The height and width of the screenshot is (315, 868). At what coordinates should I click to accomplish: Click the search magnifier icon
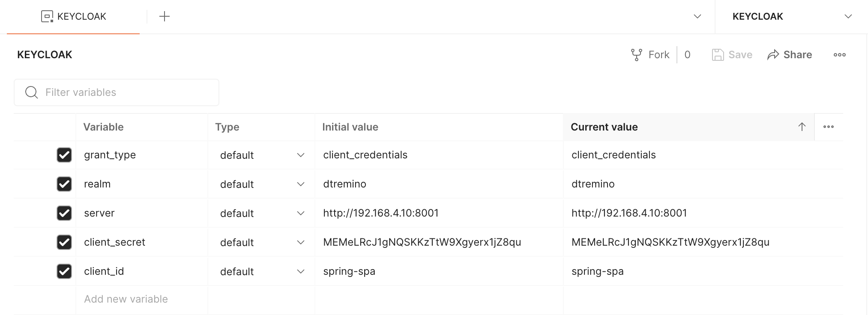pyautogui.click(x=31, y=92)
